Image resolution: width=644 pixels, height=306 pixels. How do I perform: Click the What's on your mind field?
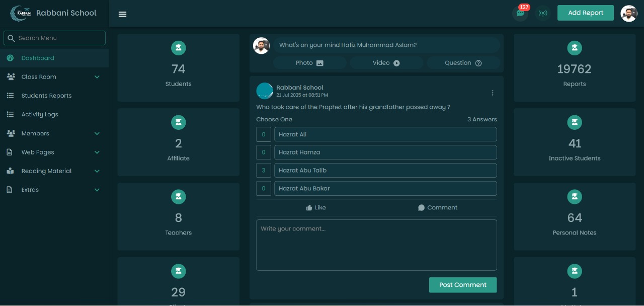click(386, 45)
